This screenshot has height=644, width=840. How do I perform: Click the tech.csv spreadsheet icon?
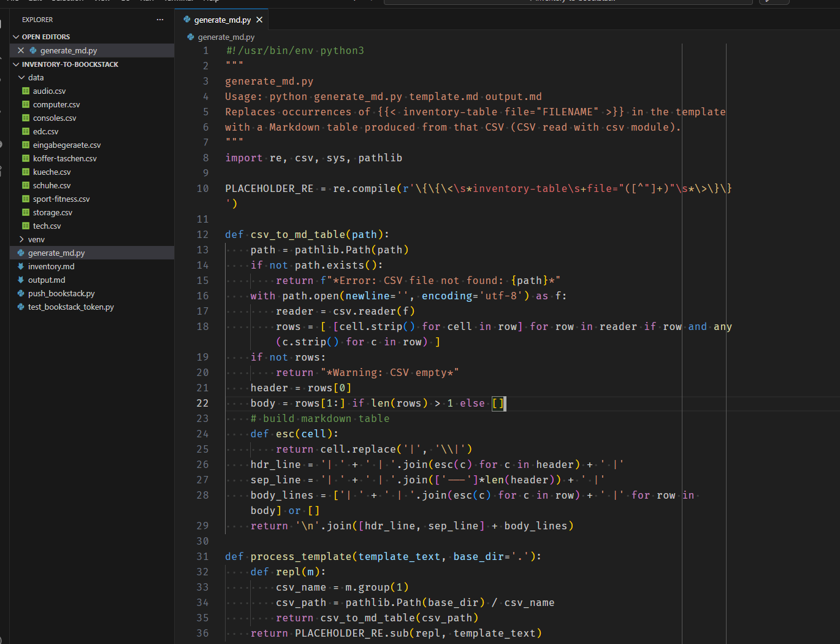[x=26, y=226]
